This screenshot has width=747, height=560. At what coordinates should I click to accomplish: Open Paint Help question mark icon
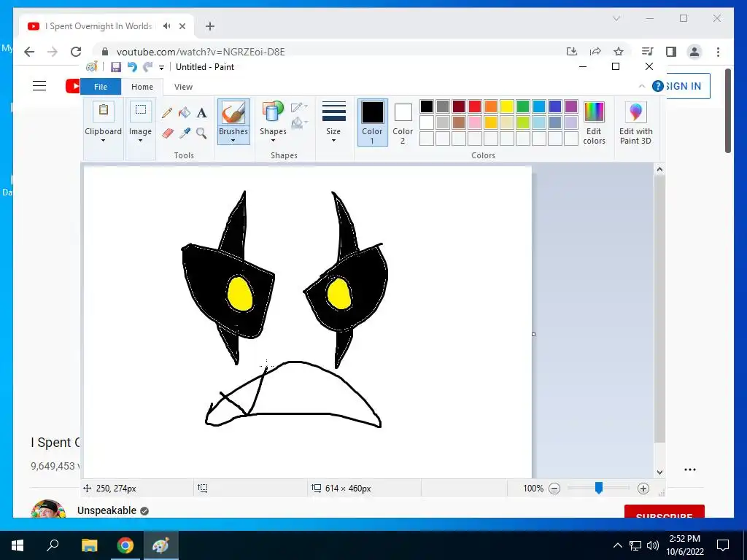click(x=658, y=86)
